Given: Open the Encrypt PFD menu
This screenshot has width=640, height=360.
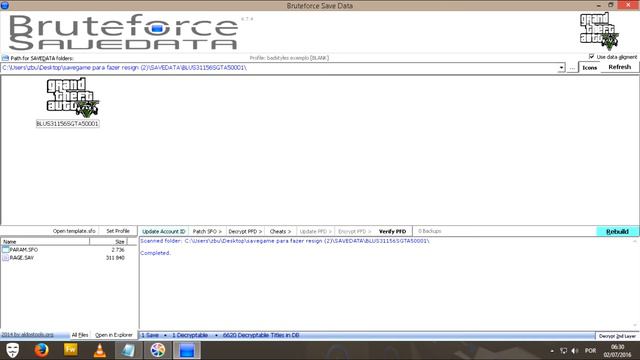Looking at the screenshot, I should (354, 231).
